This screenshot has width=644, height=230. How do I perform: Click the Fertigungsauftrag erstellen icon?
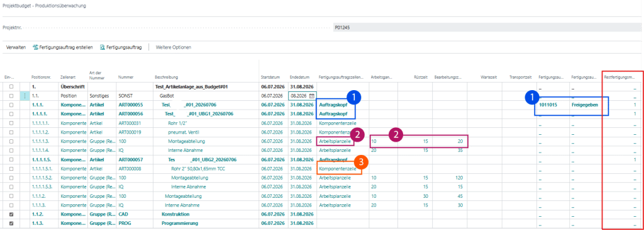(x=35, y=47)
